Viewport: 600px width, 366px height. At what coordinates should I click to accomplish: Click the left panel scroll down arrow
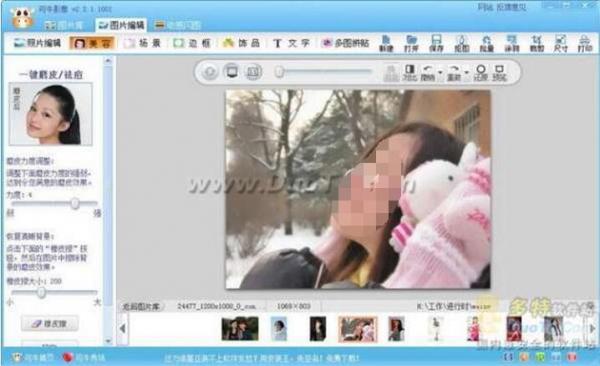(108, 341)
